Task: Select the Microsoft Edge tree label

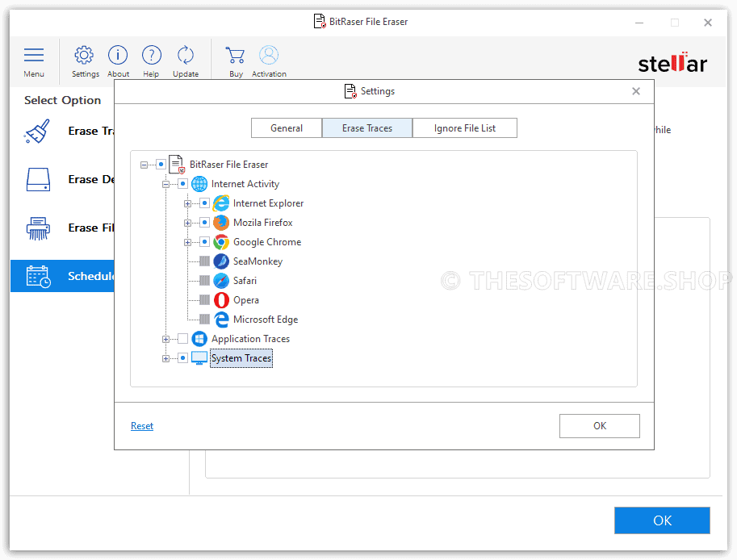Action: pos(266,320)
